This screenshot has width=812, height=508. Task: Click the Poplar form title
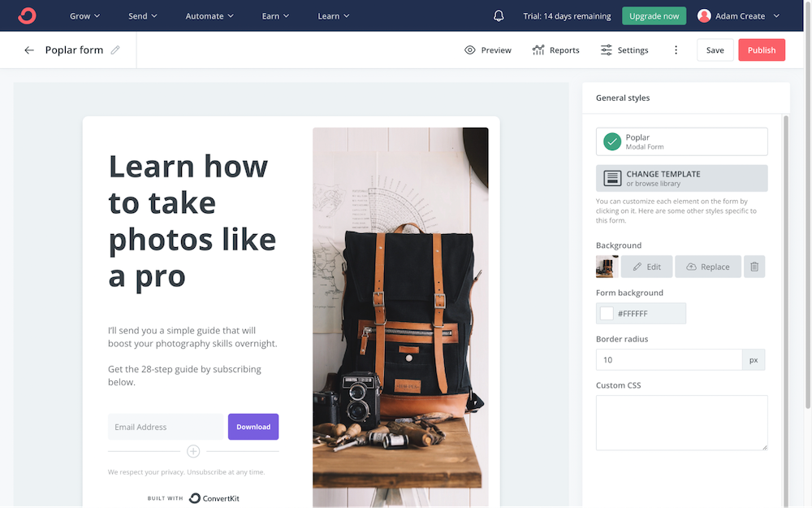[x=74, y=50]
